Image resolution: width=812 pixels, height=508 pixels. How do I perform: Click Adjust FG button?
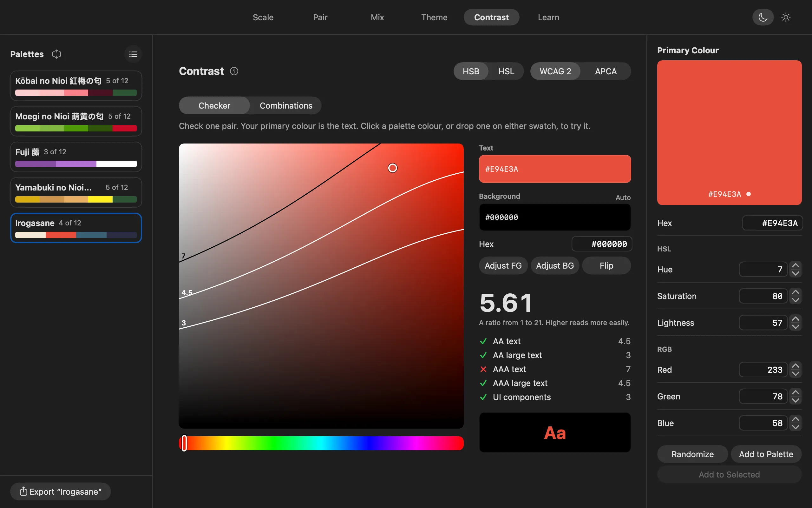(x=503, y=265)
